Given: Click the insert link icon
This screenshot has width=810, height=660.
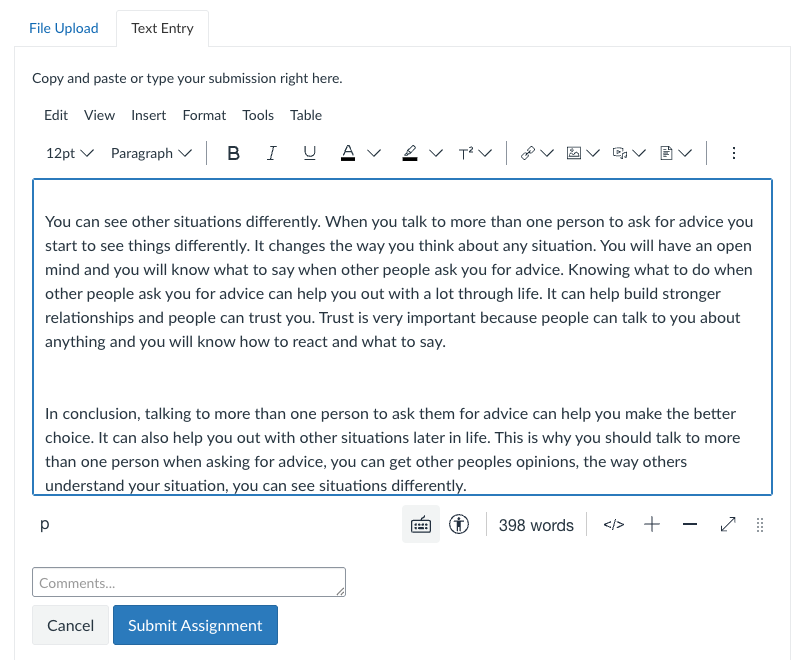Looking at the screenshot, I should [x=527, y=153].
